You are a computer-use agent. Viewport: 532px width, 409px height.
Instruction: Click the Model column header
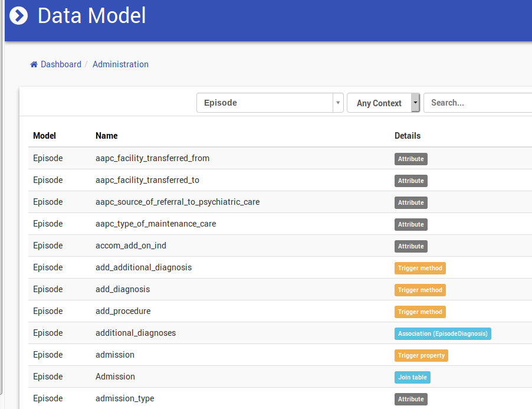coord(44,136)
